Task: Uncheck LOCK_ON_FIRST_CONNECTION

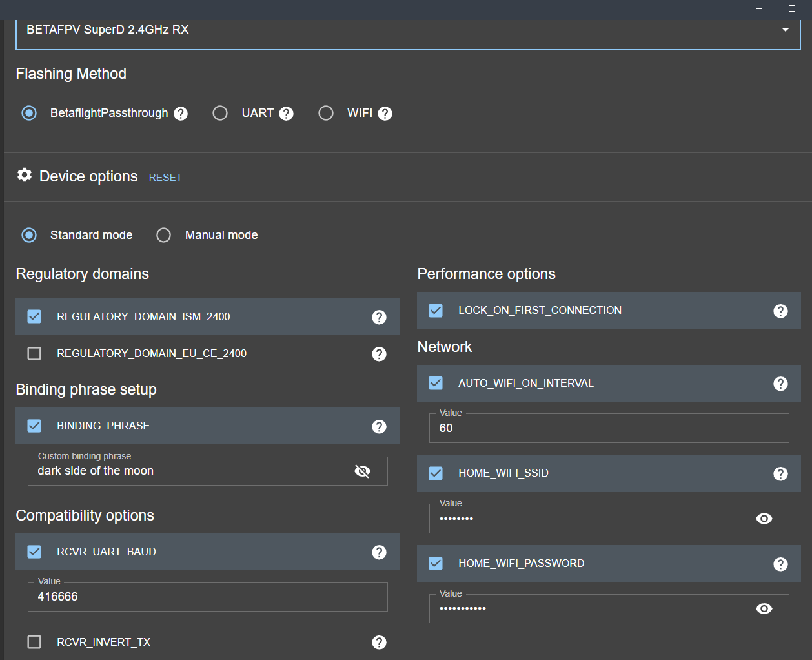Action: coord(436,311)
